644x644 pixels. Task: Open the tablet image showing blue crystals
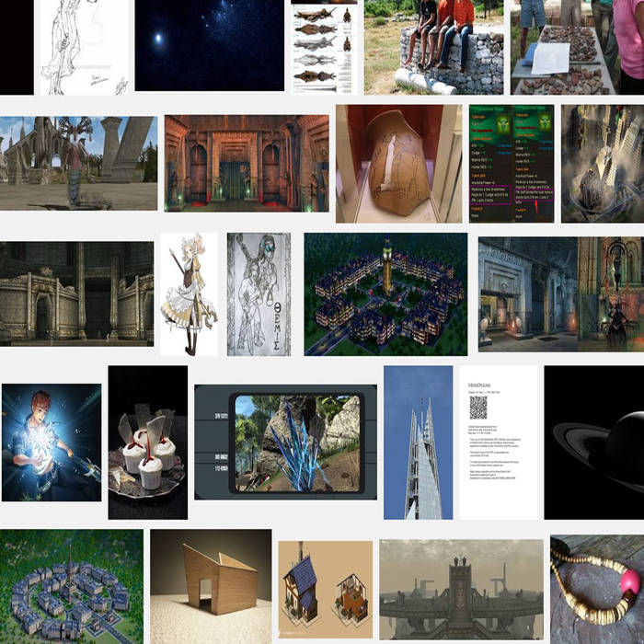pyautogui.click(x=285, y=442)
